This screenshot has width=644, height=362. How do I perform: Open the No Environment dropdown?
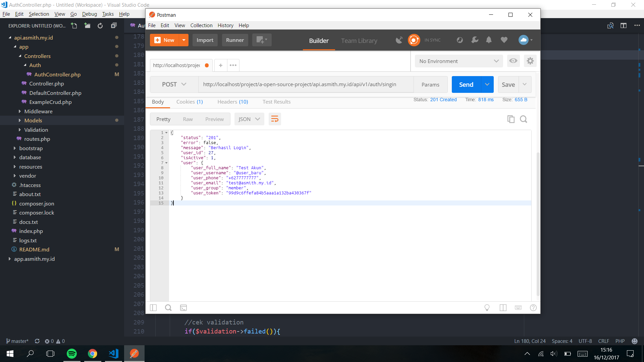pos(459,61)
